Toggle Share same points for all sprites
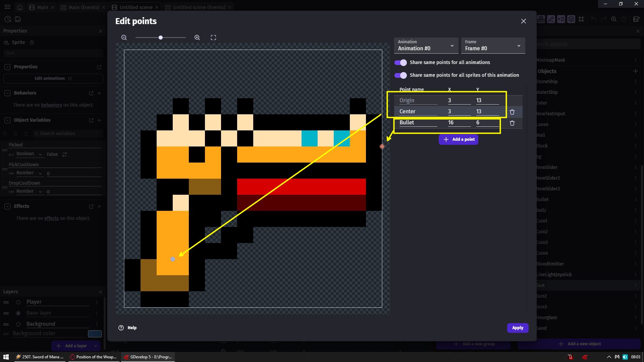Screen dimensions: 644x362 [400, 75]
